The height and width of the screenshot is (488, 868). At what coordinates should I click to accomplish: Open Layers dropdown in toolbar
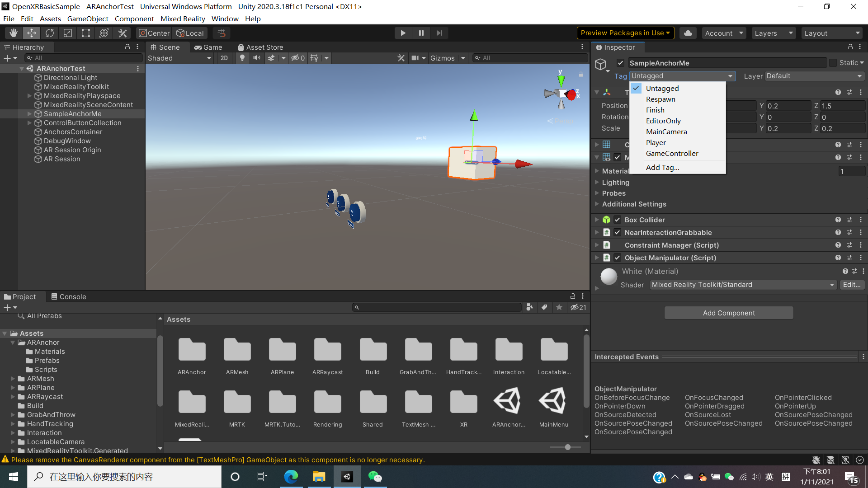pyautogui.click(x=774, y=33)
